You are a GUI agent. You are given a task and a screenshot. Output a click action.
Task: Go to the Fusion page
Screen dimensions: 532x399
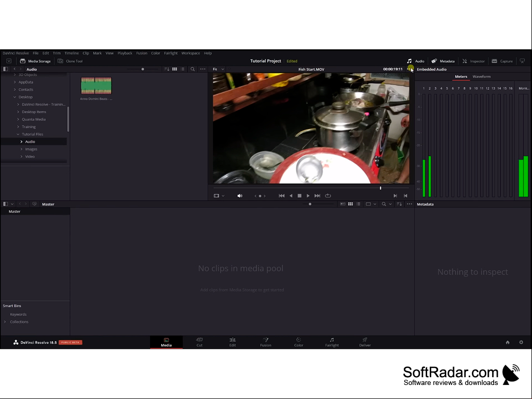(x=266, y=342)
